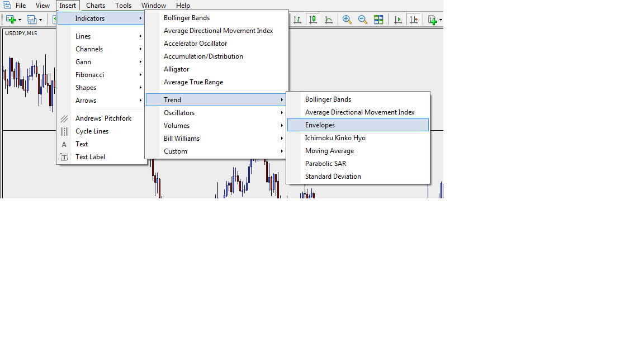Choose Moving Average in Trend submenu
Viewport: 644px width, 362px height.
329,151
